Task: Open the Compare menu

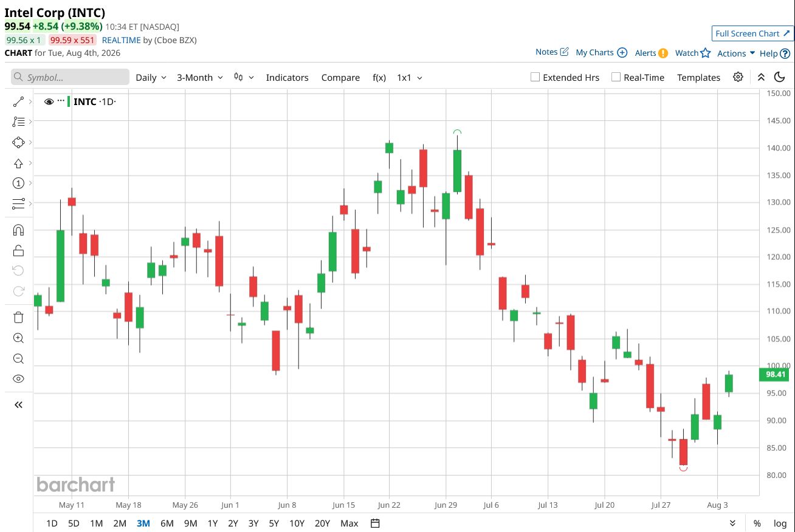Action: point(340,77)
